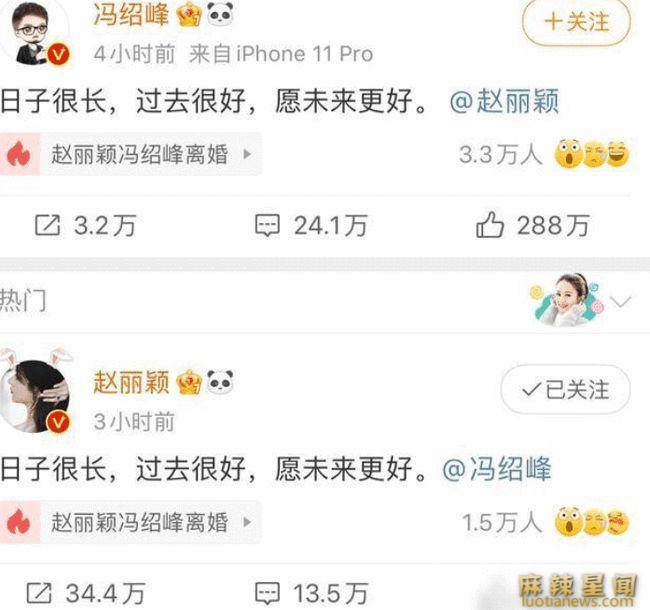Expand the 赵丽颖冯绍峰离婚 topic arrow in second post
This screenshot has width=650, height=610.
pyautogui.click(x=247, y=522)
